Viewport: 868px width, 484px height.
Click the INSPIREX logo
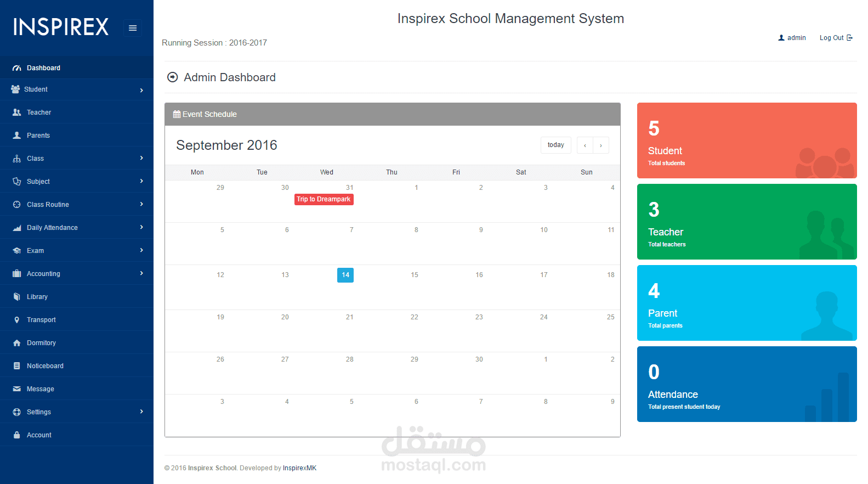coord(61,27)
